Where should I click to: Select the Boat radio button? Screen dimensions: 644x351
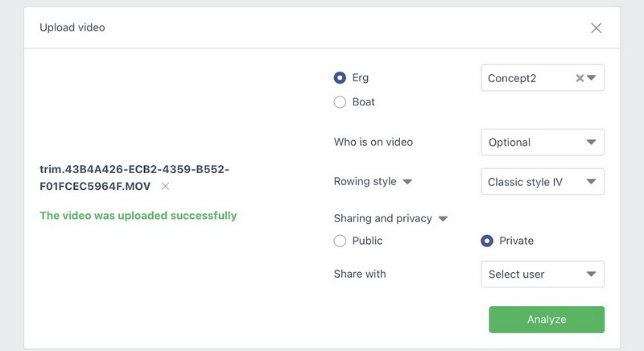(x=340, y=102)
